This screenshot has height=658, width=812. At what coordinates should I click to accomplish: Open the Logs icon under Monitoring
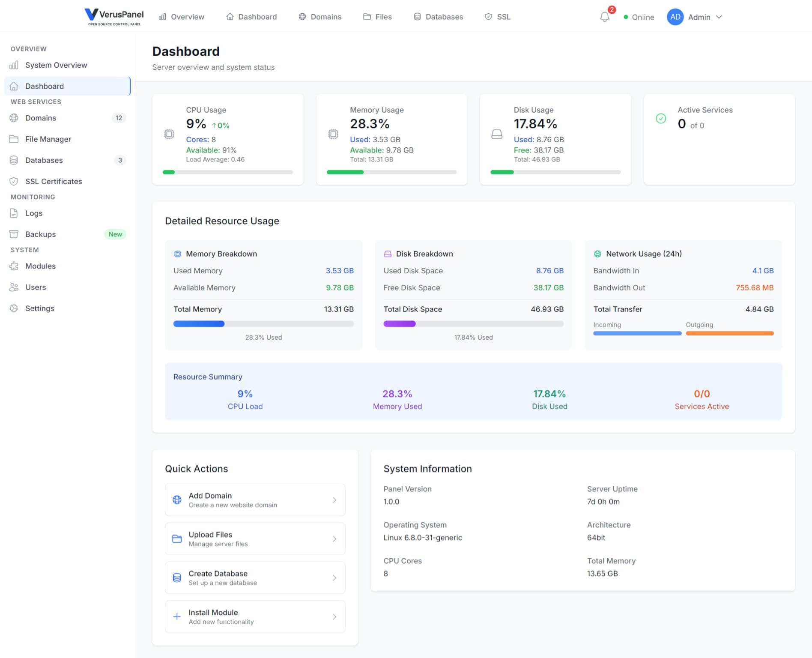(x=14, y=213)
